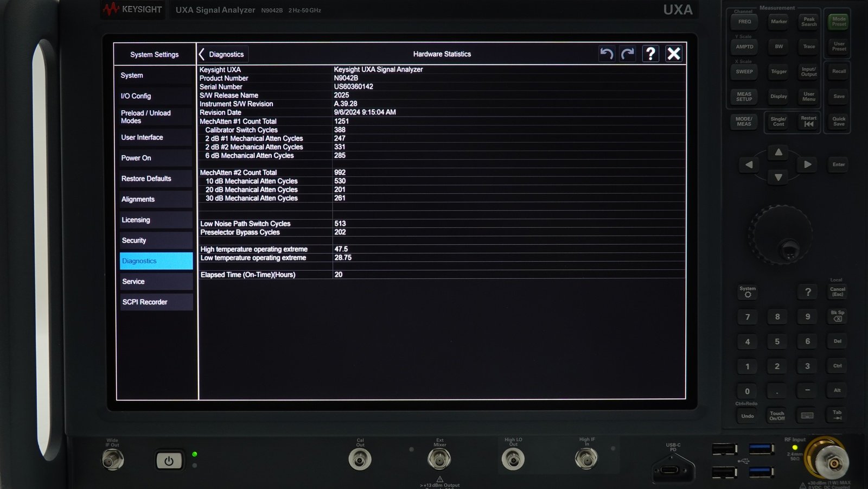Open the Restore Defaults page
The image size is (868, 489).
click(156, 179)
